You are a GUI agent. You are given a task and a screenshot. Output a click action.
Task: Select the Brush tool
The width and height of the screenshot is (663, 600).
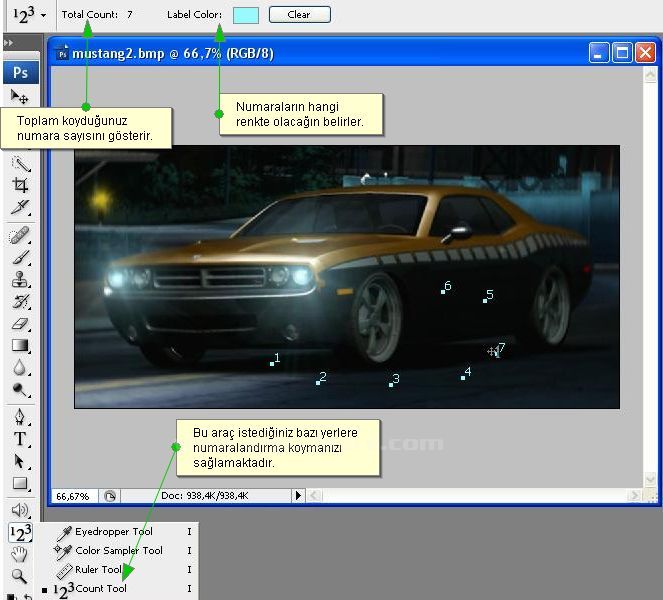coord(20,257)
